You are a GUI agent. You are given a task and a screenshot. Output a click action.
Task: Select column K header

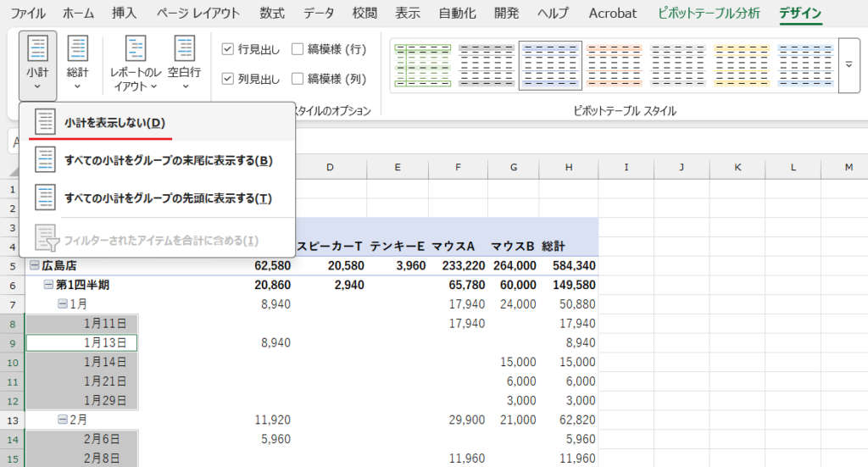coord(737,167)
